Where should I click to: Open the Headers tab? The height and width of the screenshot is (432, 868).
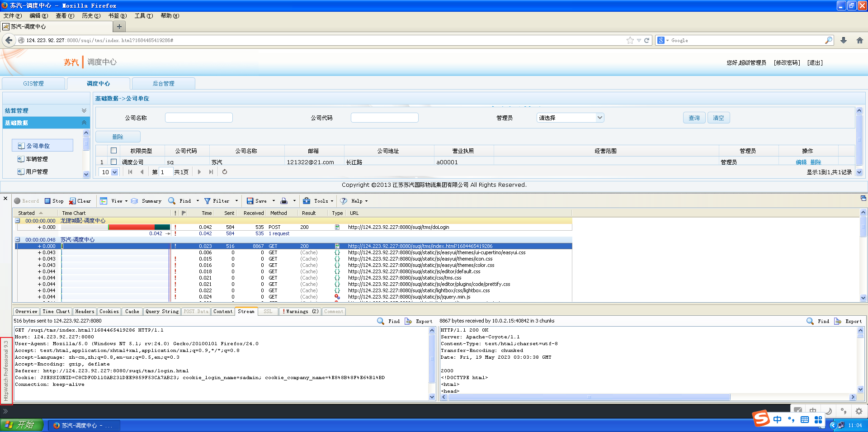click(85, 311)
